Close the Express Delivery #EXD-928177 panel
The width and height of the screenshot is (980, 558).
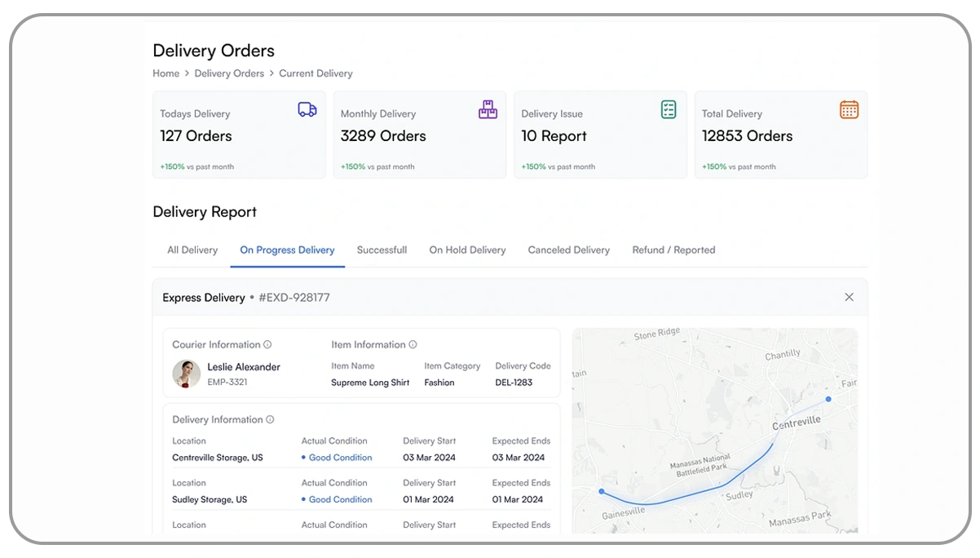click(x=849, y=297)
